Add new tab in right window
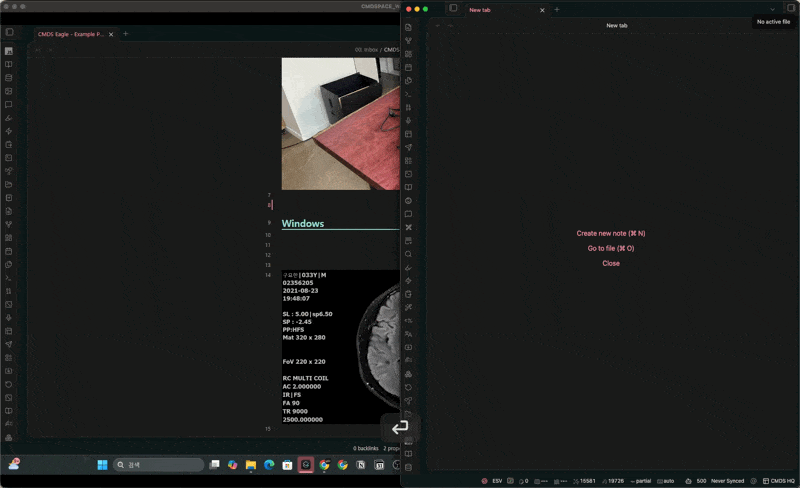Image resolution: width=800 pixels, height=488 pixels. point(557,9)
